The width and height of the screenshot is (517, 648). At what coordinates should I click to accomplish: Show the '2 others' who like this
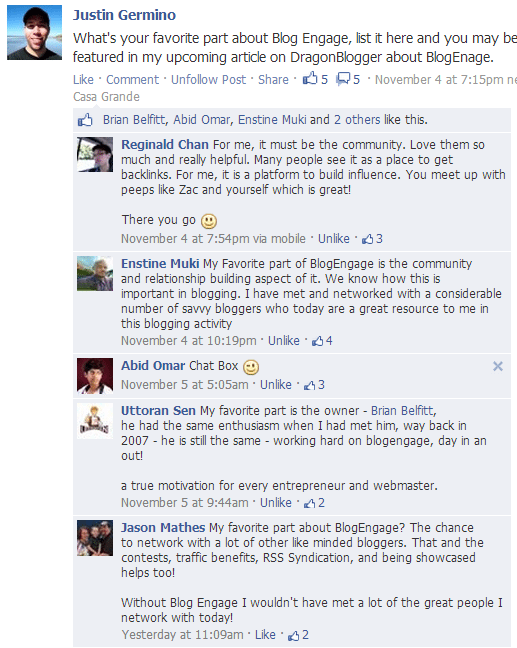pyautogui.click(x=357, y=120)
